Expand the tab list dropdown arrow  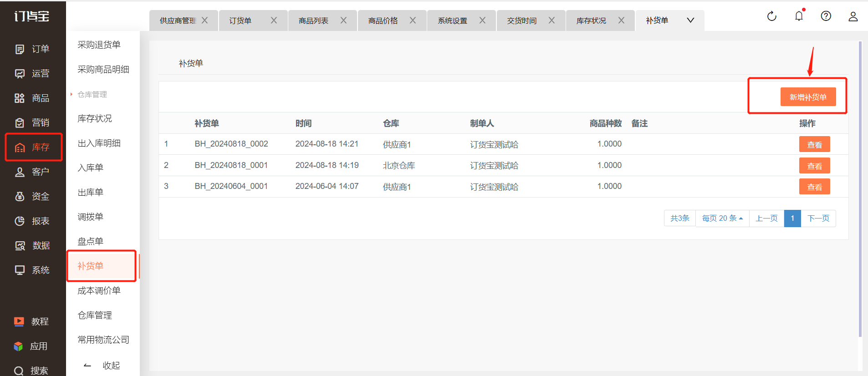[x=690, y=20]
